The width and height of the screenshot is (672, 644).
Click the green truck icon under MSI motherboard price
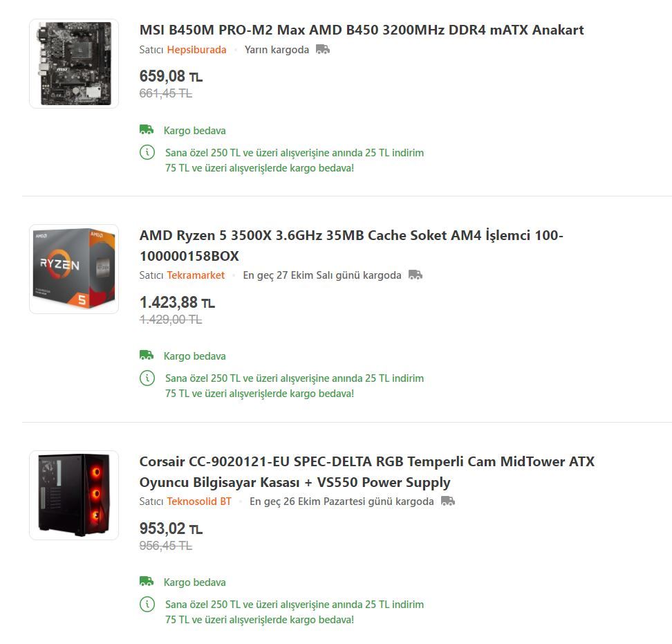click(x=147, y=129)
